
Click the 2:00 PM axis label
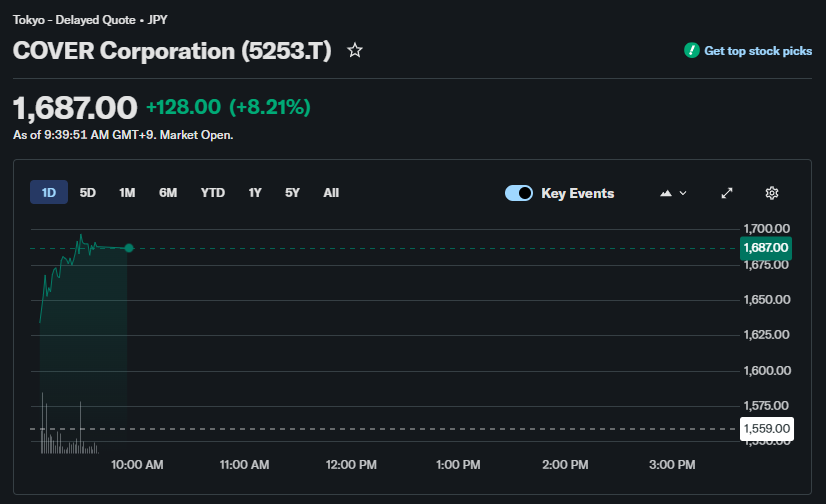coord(565,465)
